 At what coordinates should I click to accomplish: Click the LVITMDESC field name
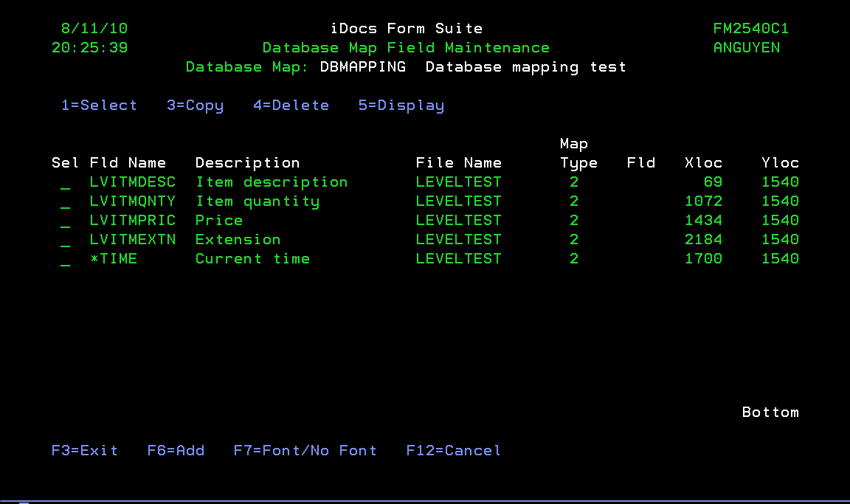tap(133, 182)
